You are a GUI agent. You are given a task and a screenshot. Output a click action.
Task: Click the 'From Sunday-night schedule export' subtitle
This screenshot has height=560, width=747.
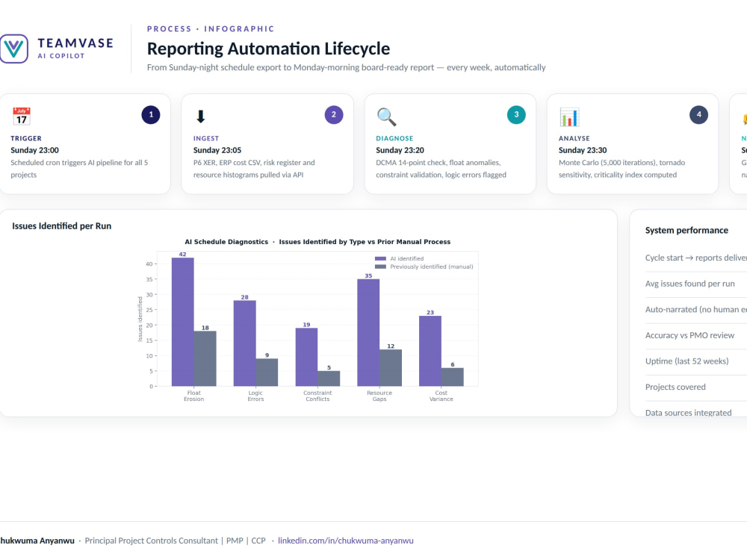(347, 68)
